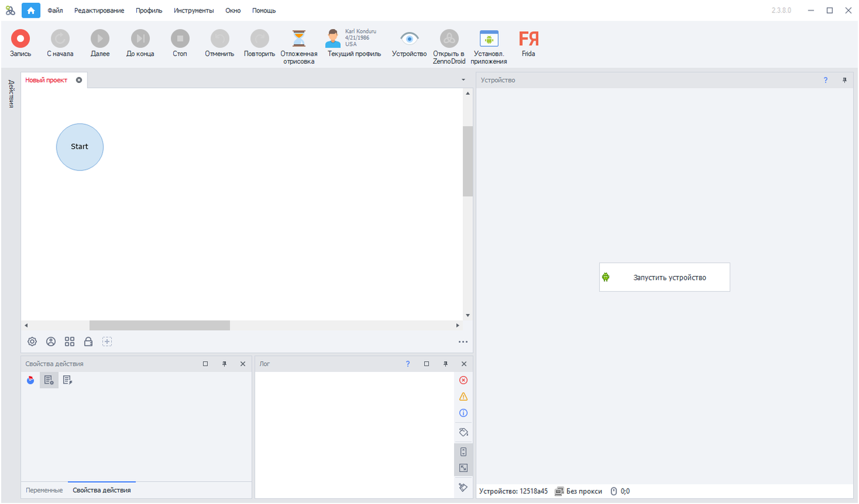
Task: Click the canvas horizontal scrollbar thumb
Action: pos(159,325)
